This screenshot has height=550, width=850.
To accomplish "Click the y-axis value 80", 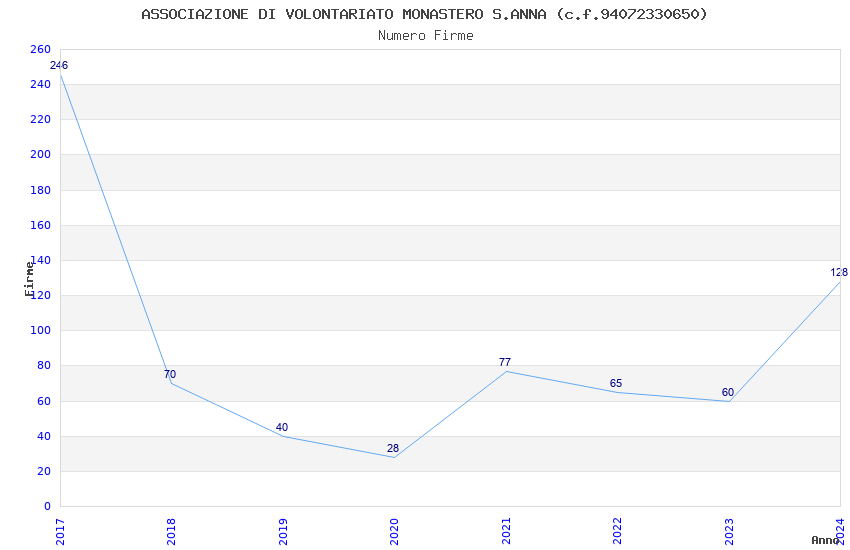I will (x=44, y=365).
